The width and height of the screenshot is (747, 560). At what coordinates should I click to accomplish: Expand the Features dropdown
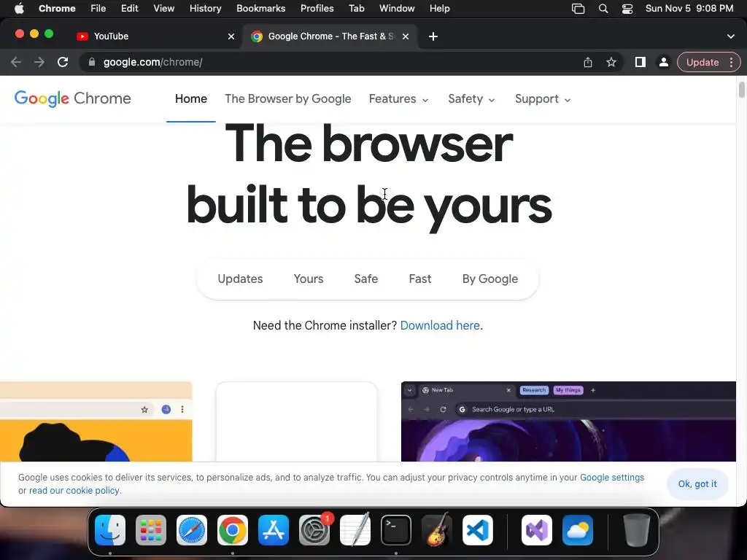(x=399, y=99)
